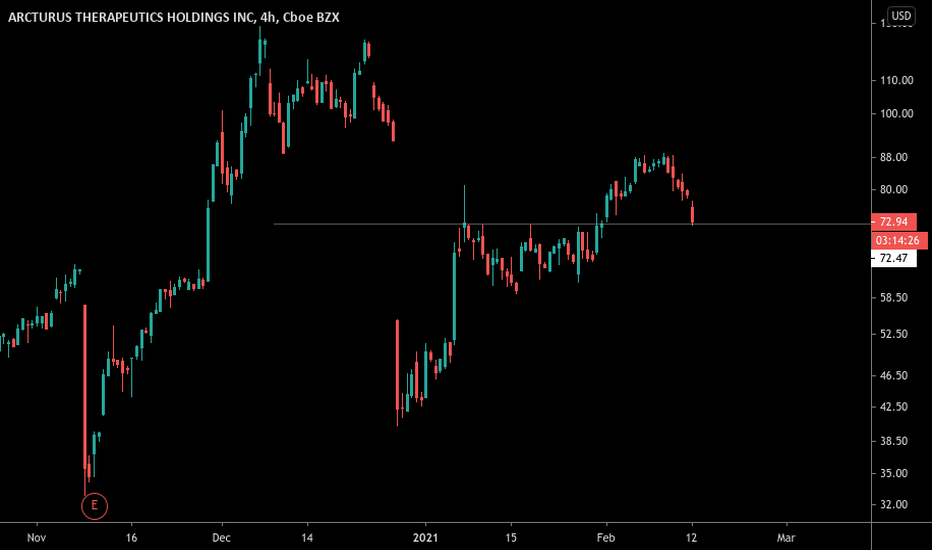This screenshot has width=932, height=550.
Task: Click the white 72.47 price label
Action: pos(893,258)
